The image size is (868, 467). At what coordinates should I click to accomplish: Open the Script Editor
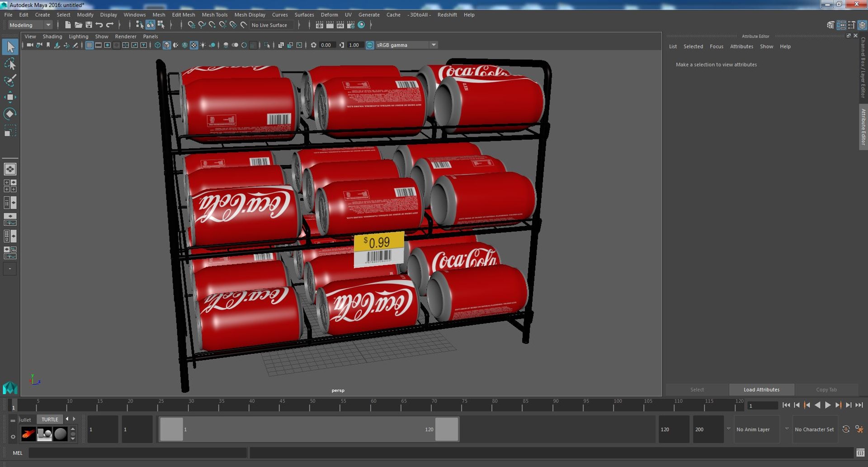tap(860, 453)
